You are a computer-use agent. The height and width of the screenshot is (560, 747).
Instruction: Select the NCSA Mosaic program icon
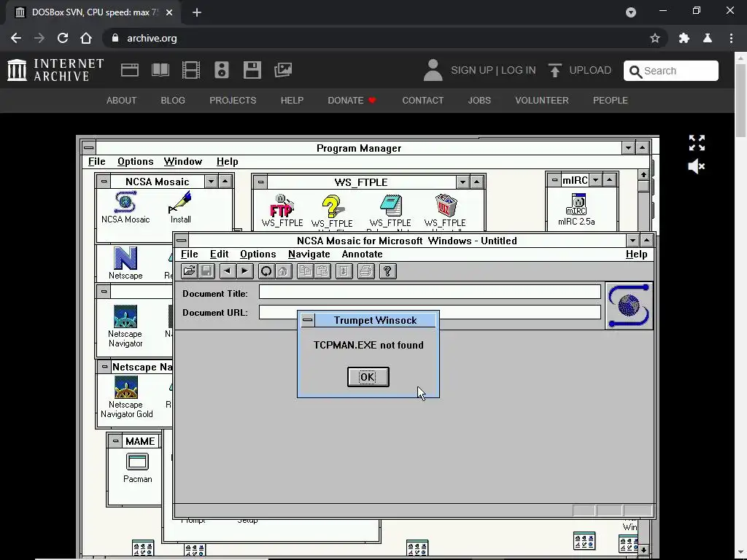tap(125, 203)
